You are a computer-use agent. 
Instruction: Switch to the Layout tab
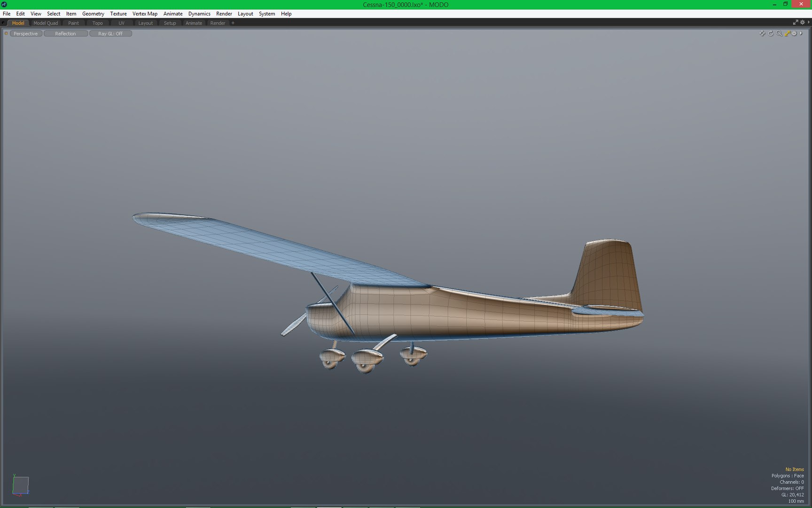(145, 23)
